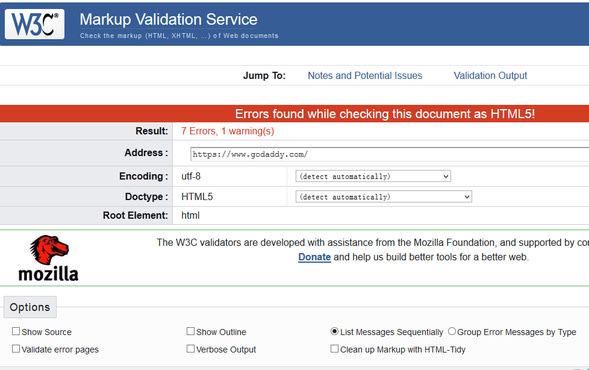Image resolution: width=589 pixels, height=370 pixels.
Task: Click the Check the markup tagline text
Action: pyautogui.click(x=179, y=36)
